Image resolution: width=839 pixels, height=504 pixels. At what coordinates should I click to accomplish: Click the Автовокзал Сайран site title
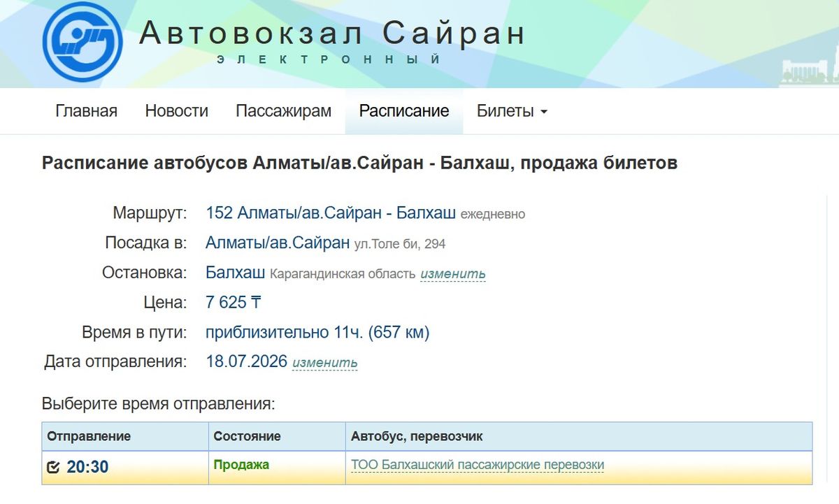point(332,34)
